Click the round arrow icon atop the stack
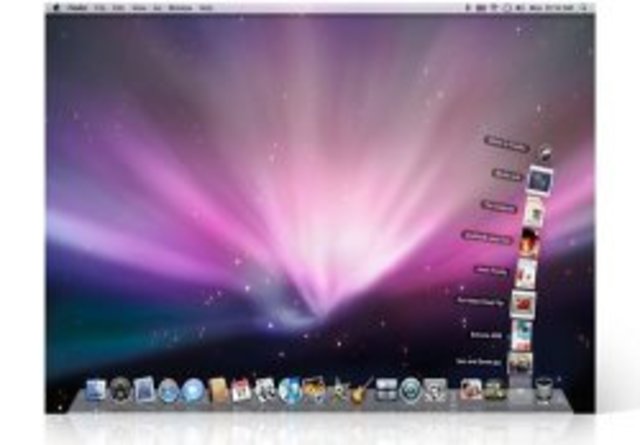Image resolution: width=640 pixels, height=445 pixels. click(x=546, y=153)
